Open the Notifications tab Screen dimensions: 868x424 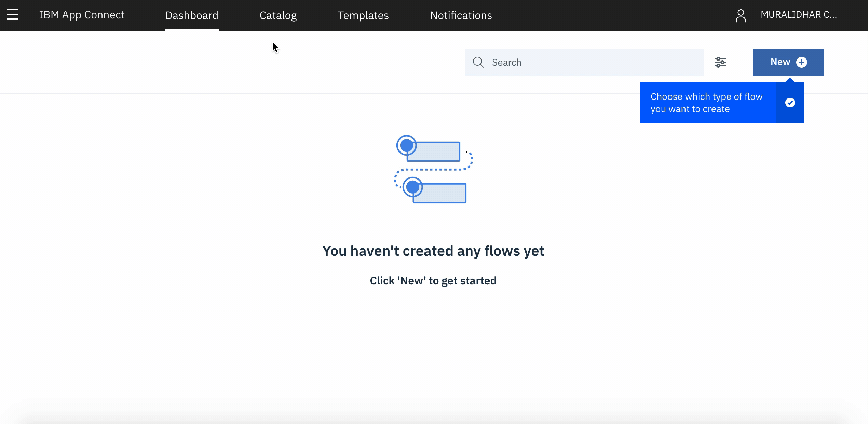click(x=461, y=15)
